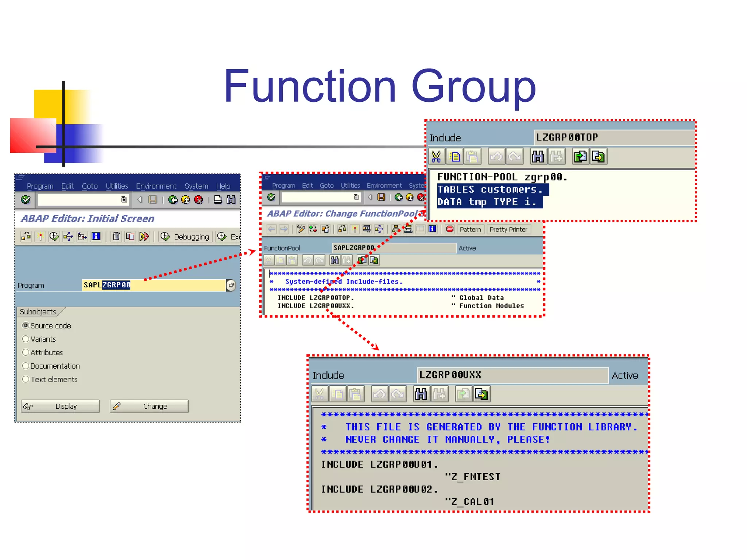Click Copy icon next to trash can

(x=130, y=237)
